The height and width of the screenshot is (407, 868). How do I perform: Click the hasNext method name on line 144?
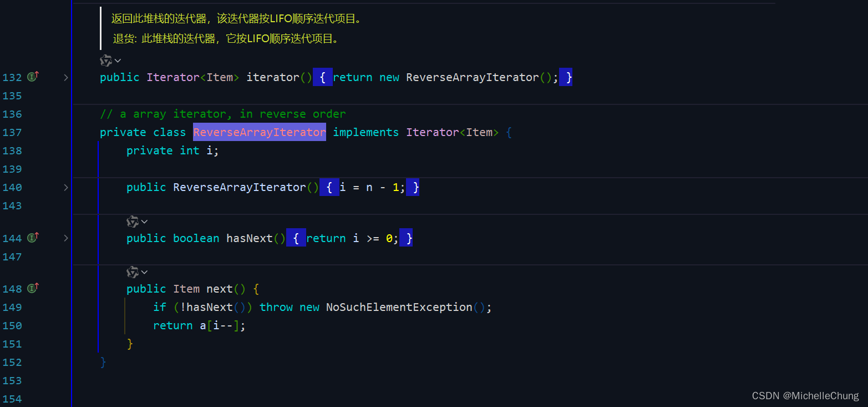(x=250, y=238)
